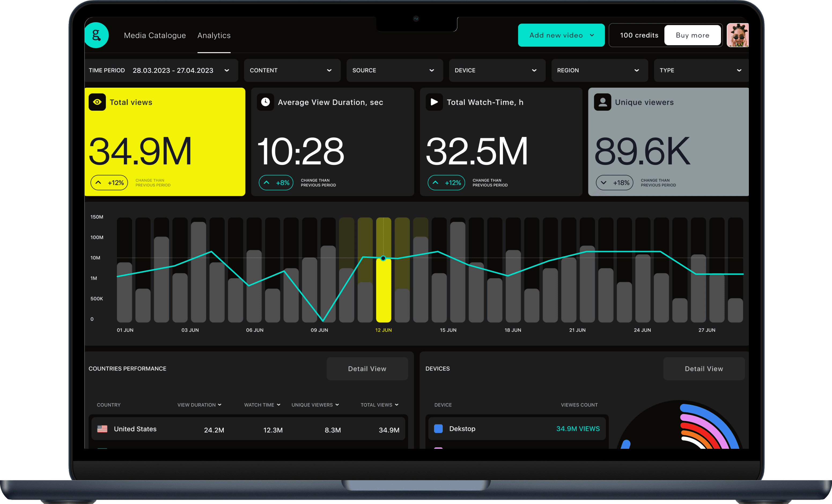Screen dimensions: 832x504
Task: Select the Total views metric card
Action: coord(165,142)
